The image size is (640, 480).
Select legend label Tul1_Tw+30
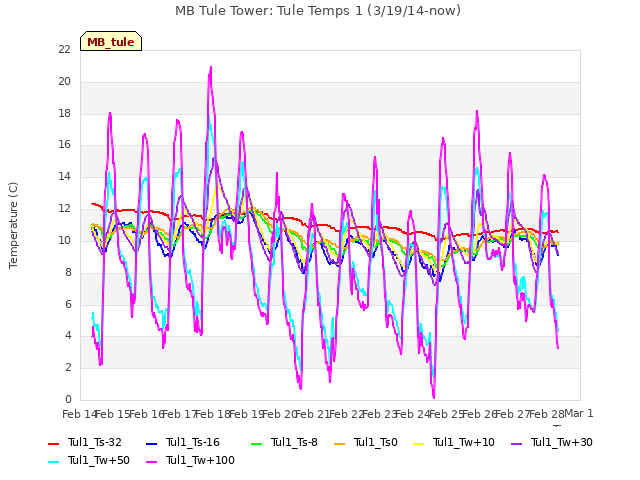[562, 442]
